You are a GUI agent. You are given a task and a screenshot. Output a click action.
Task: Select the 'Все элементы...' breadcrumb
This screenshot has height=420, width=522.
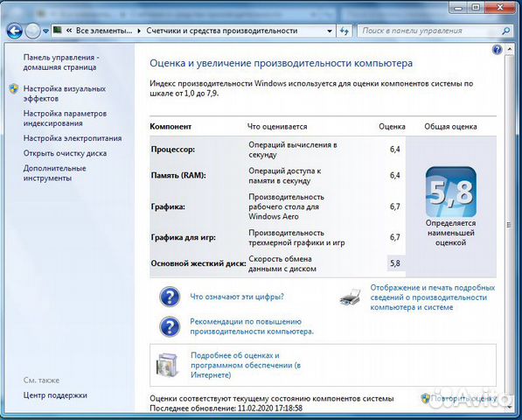[104, 31]
